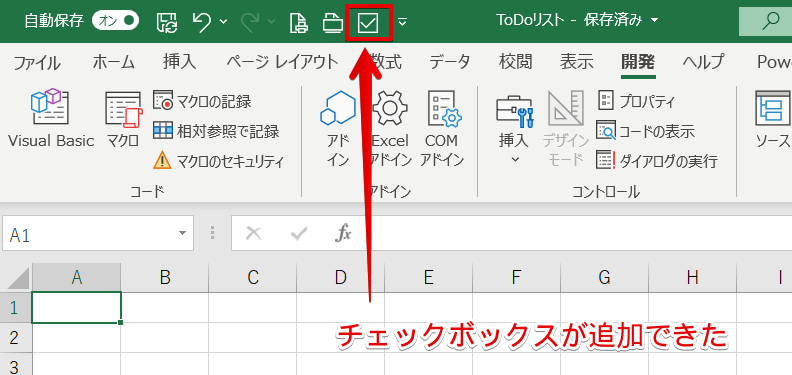Click cell B2
The height and width of the screenshot is (375, 792).
(165, 337)
